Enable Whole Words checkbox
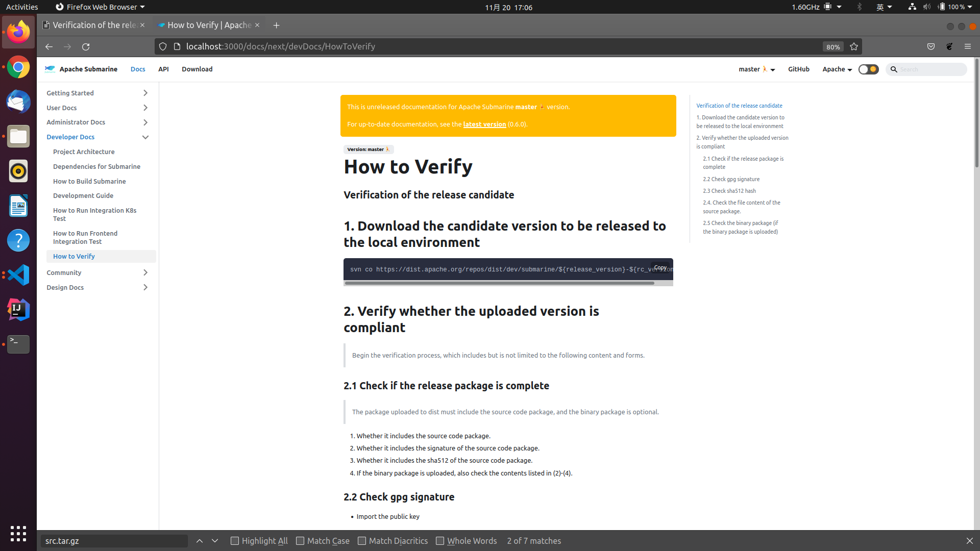 point(440,541)
